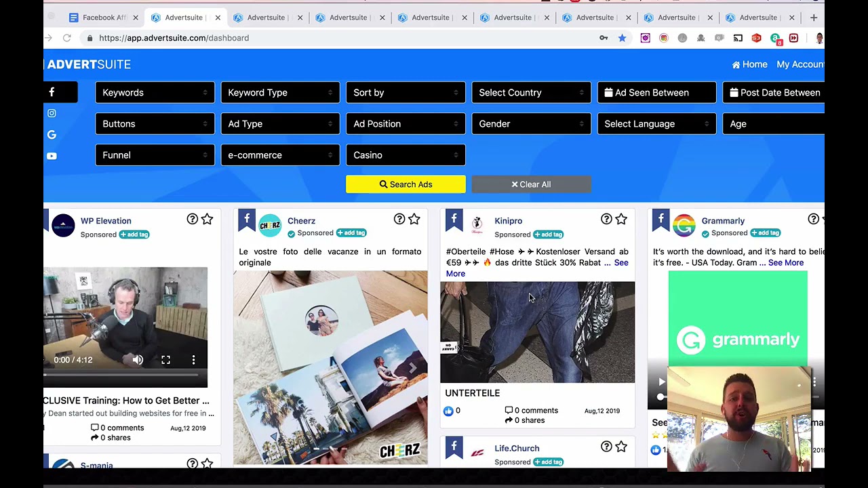
Task: Toggle fullscreen on WP Elevation video
Action: pos(165,360)
